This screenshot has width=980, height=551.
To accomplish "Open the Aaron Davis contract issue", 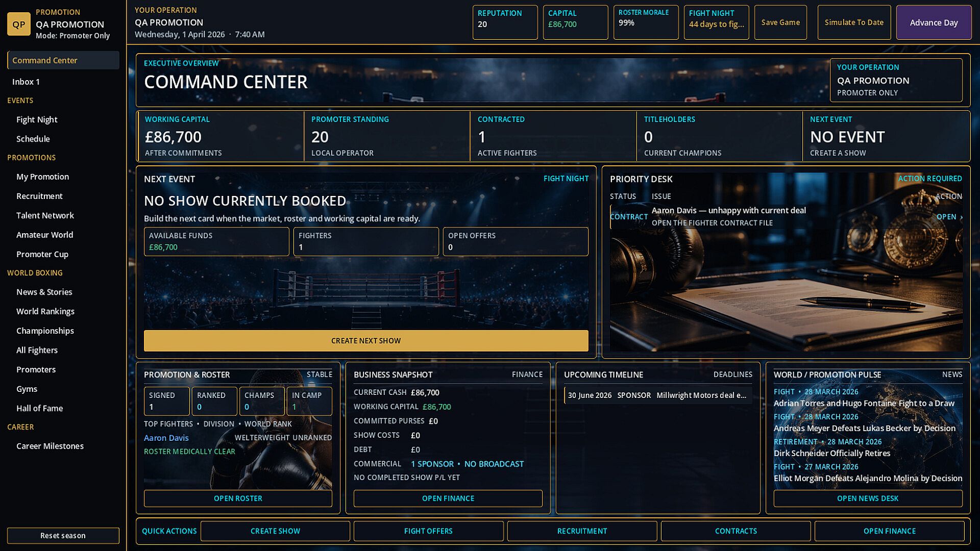I will coord(786,217).
